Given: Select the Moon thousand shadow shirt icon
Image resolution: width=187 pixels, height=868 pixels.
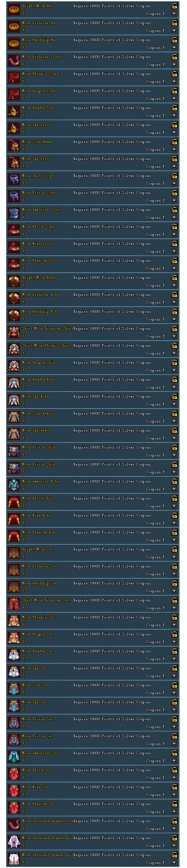Looking at the screenshot, I should (14, 842).
